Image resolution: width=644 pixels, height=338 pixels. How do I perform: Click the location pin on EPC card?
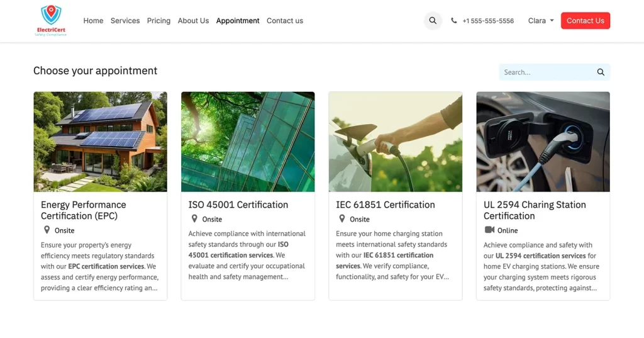(47, 230)
